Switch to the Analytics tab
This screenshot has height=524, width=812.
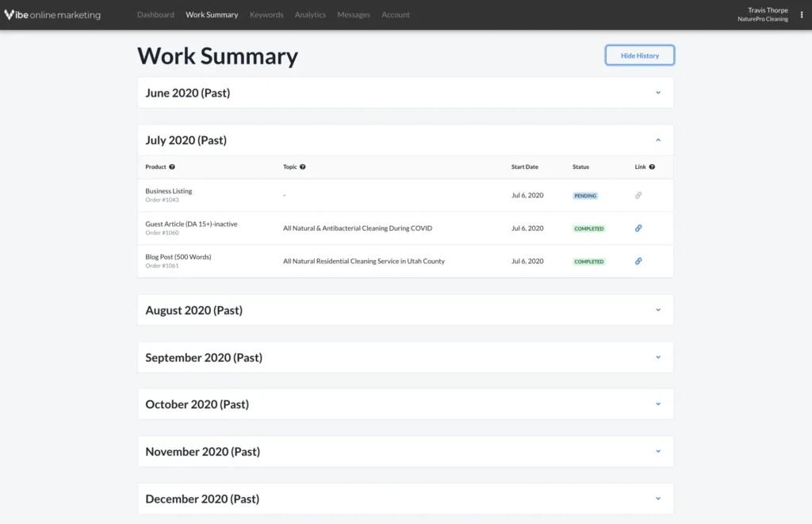[310, 14]
